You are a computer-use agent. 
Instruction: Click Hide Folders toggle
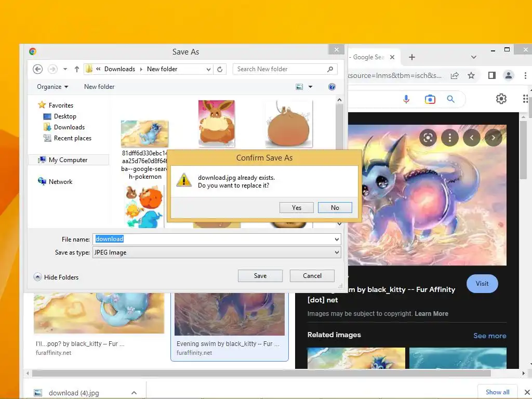pyautogui.click(x=56, y=277)
